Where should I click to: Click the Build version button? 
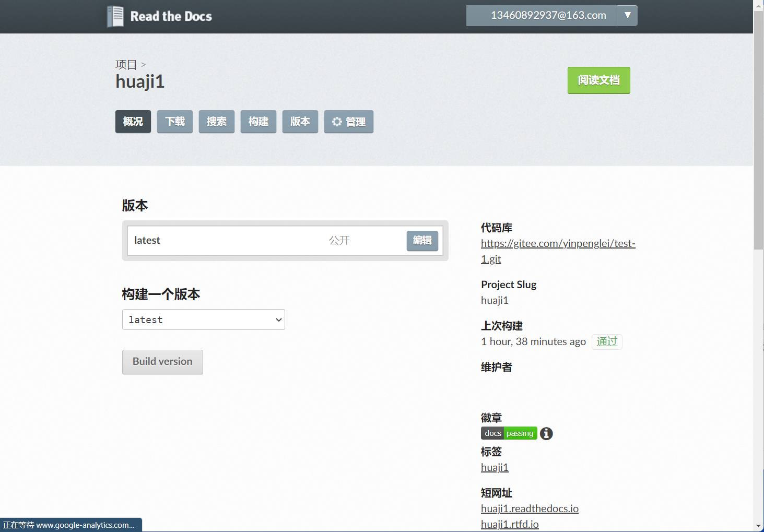pyautogui.click(x=162, y=362)
